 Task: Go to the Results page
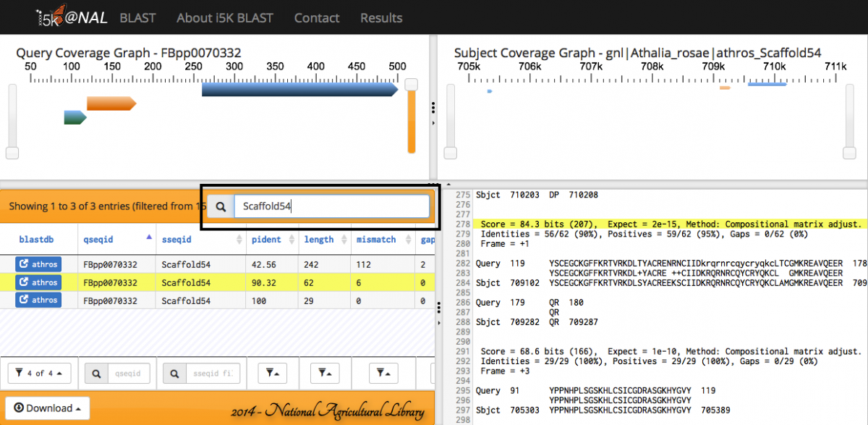(x=381, y=18)
